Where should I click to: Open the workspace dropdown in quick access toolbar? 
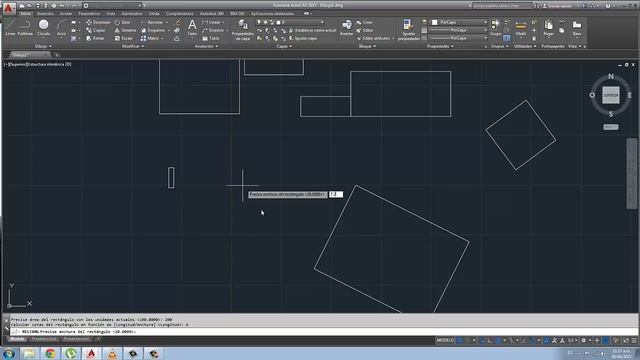tap(113, 6)
